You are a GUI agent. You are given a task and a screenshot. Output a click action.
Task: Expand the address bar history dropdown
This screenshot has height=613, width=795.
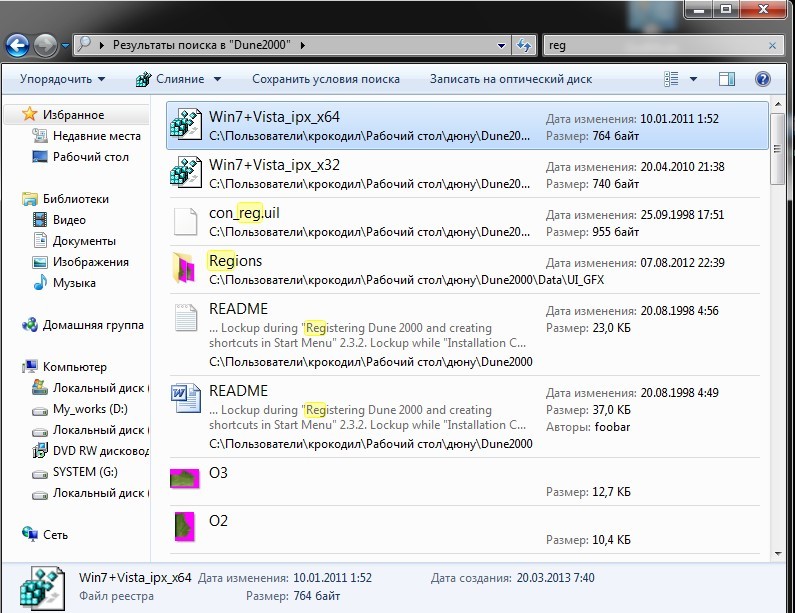click(x=501, y=46)
